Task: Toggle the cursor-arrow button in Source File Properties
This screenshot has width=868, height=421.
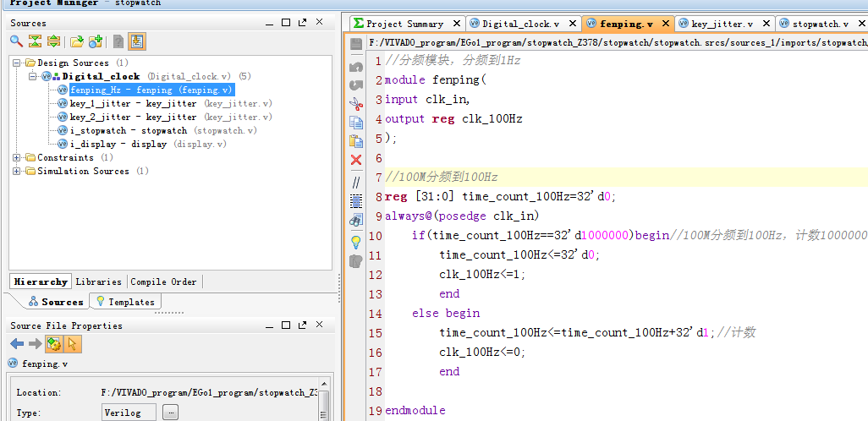Action: pos(72,343)
